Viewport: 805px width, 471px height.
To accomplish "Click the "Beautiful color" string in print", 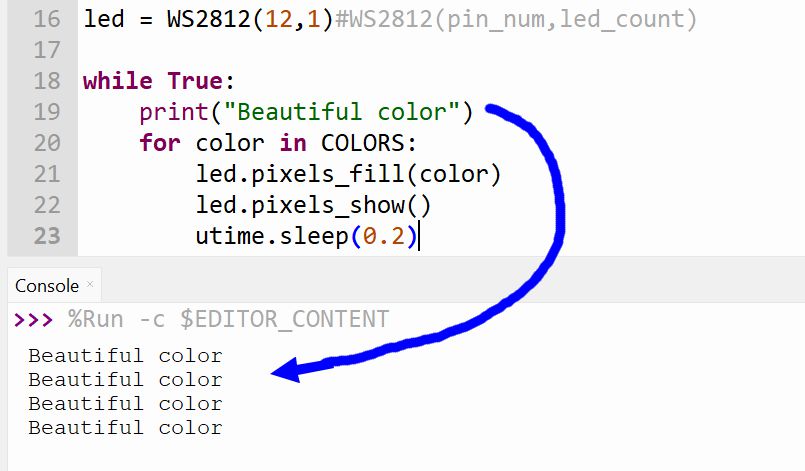I will coord(342,112).
